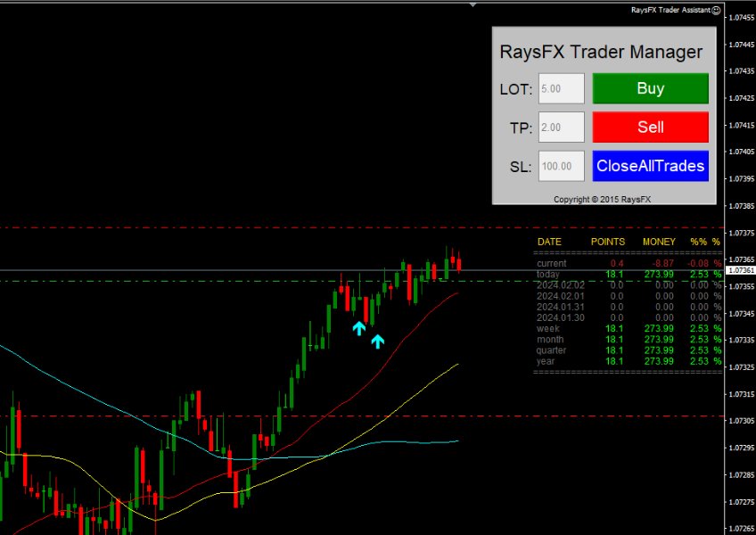Viewport: 756px width, 535px height.
Task: Select the 'week' row in stats table
Action: (x=547, y=328)
